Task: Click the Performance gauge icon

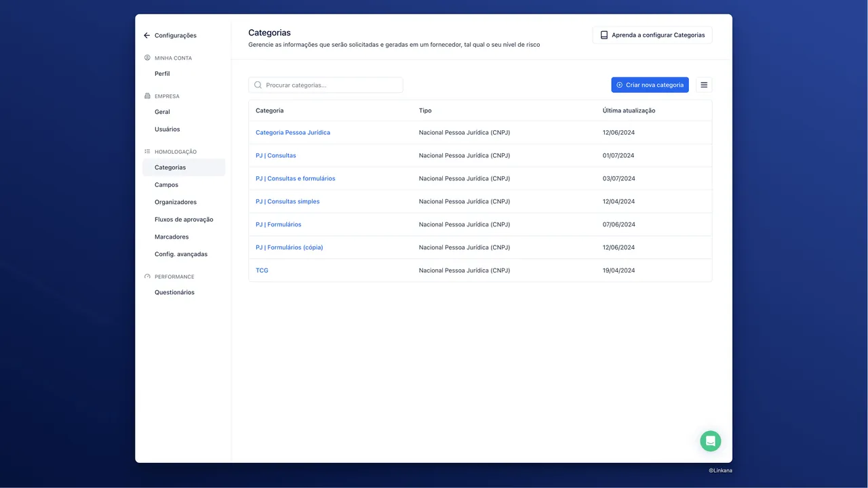Action: point(147,277)
